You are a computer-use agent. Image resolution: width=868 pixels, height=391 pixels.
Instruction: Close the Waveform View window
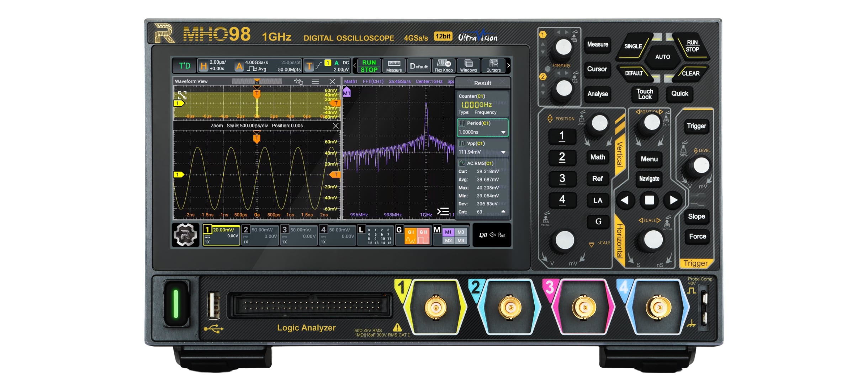[x=332, y=81]
